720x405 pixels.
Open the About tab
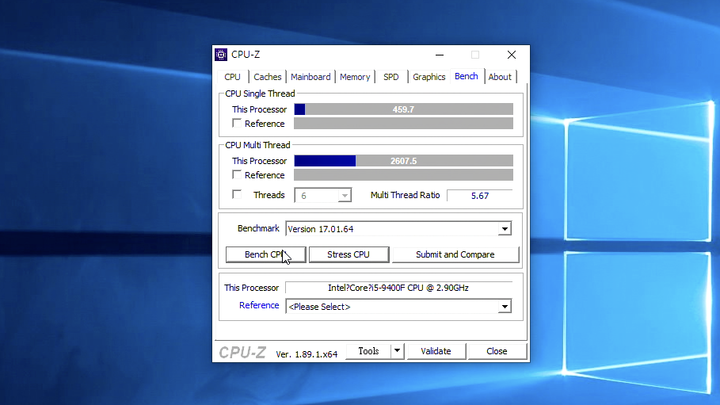click(500, 77)
